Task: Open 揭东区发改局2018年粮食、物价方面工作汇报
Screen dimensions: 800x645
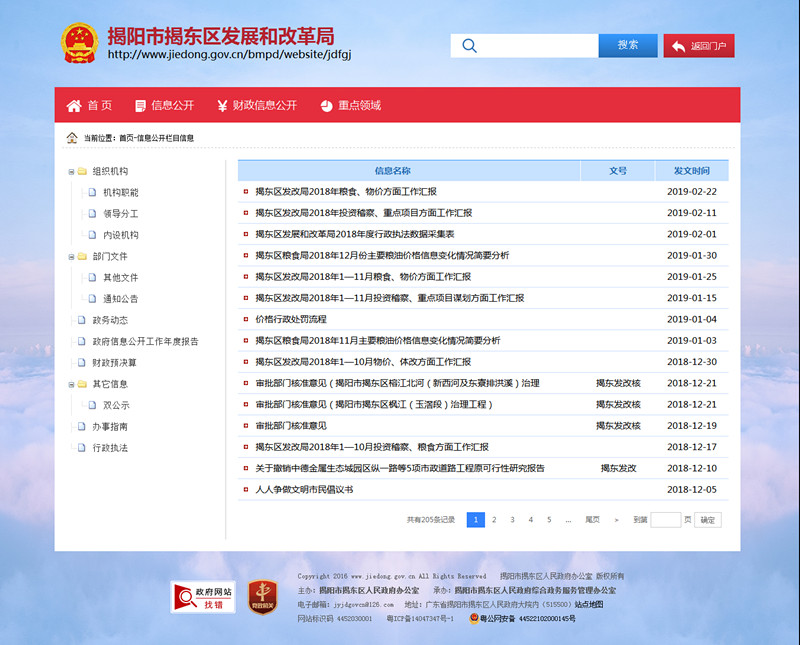Action: pos(346,192)
